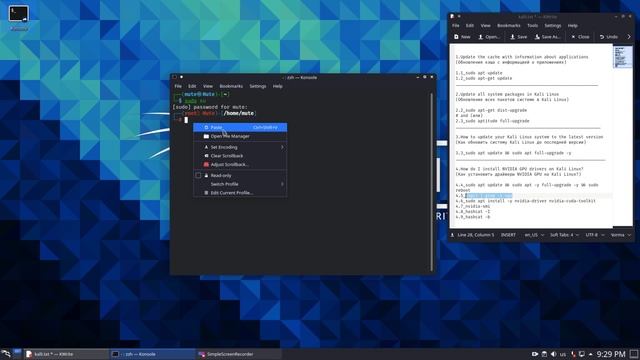
Task: Switch to SimpleScreenRecorder taskbar entry
Action: (239, 354)
